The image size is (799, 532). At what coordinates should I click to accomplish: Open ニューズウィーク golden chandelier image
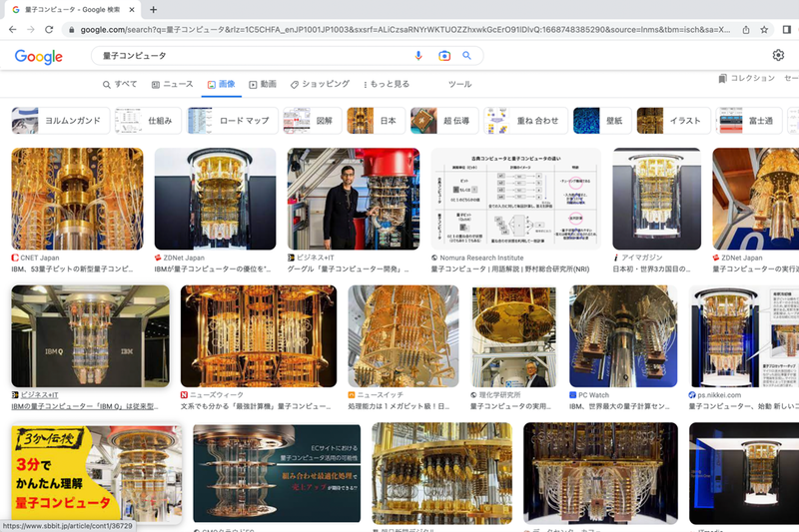pos(259,336)
